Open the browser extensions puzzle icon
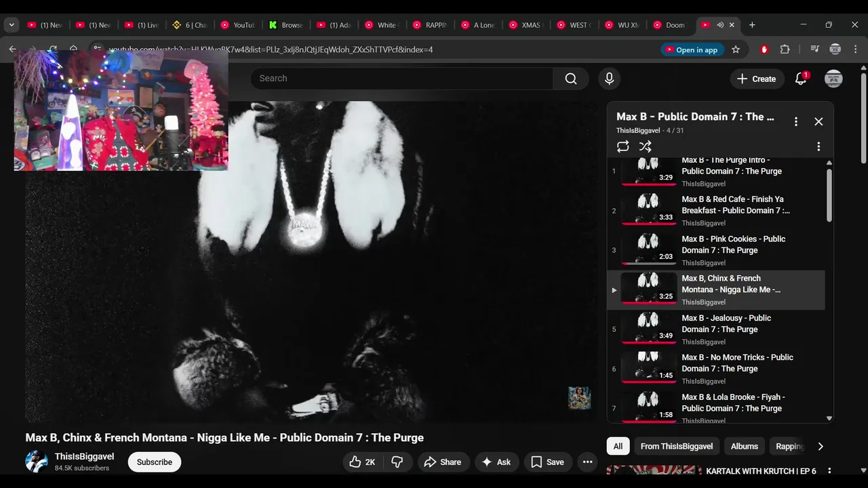 point(785,49)
